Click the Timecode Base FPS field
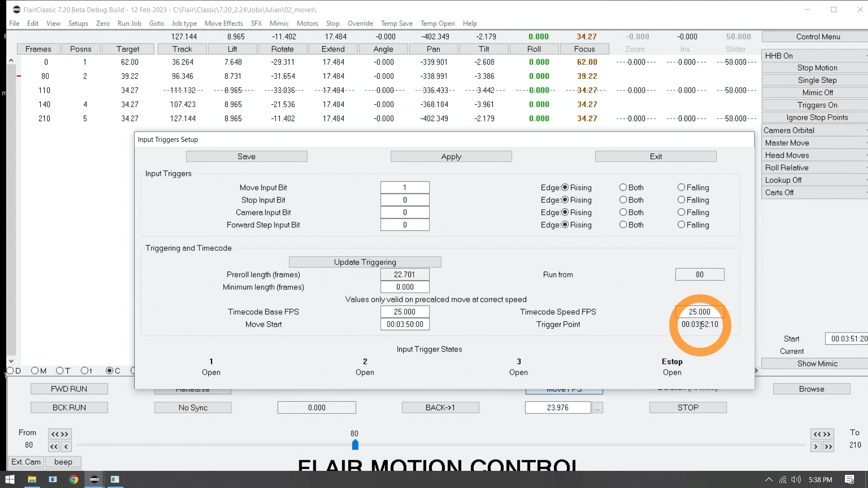This screenshot has width=868, height=488. 405,312
